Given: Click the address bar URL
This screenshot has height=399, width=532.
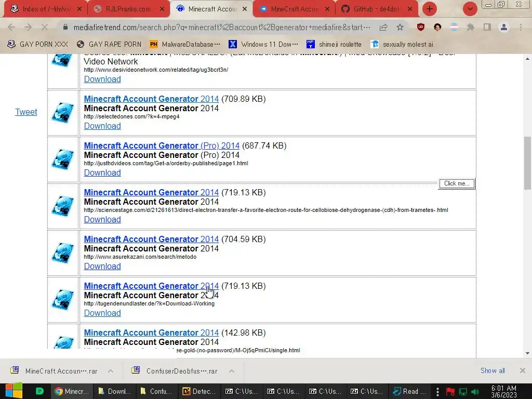Looking at the screenshot, I should pos(222,27).
